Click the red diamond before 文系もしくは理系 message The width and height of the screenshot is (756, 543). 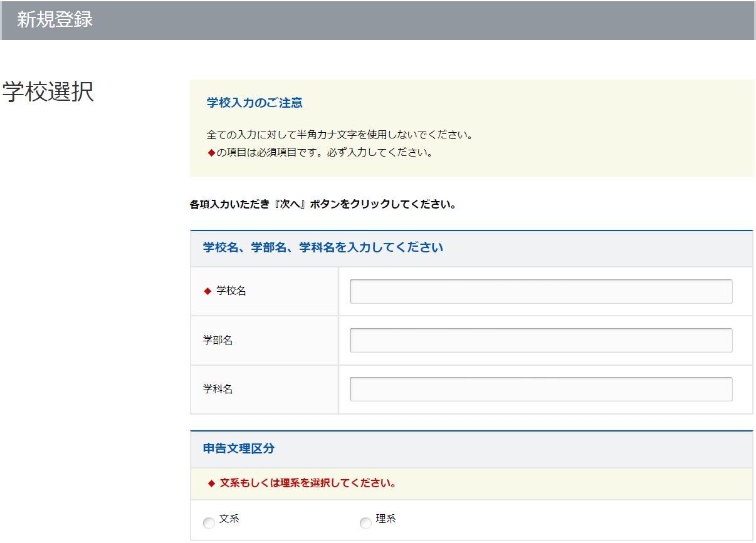click(x=211, y=484)
